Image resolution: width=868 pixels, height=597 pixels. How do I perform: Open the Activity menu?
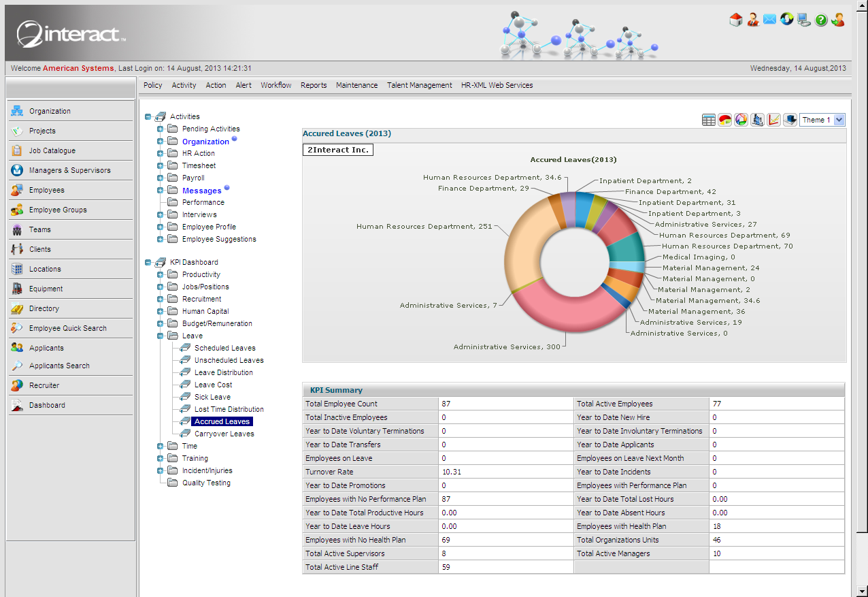184,85
